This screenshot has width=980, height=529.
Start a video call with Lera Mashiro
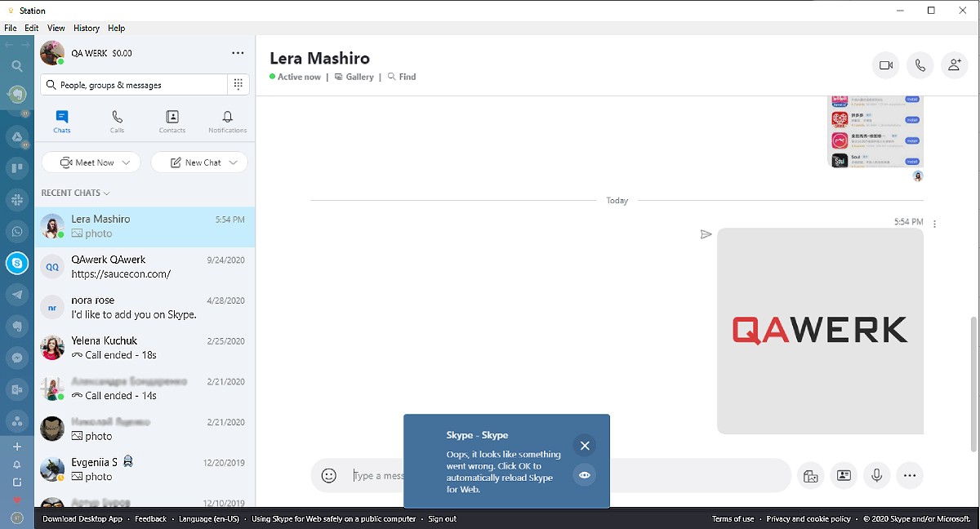point(885,65)
